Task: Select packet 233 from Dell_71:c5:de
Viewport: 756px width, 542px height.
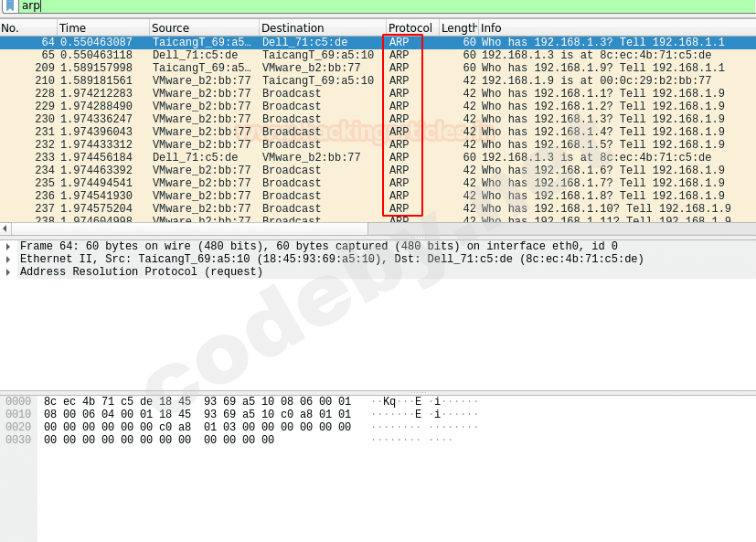Action: click(366, 158)
